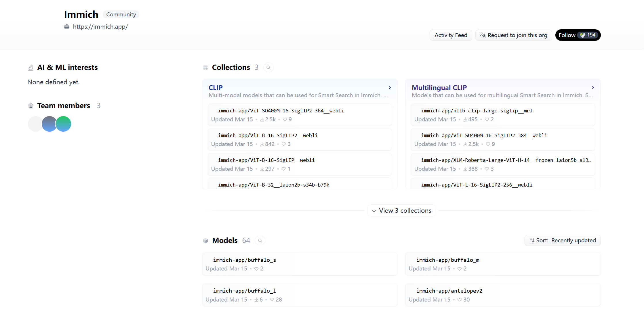Image resolution: width=644 pixels, height=309 pixels.
Task: Open the Models search icon
Action: point(260,240)
